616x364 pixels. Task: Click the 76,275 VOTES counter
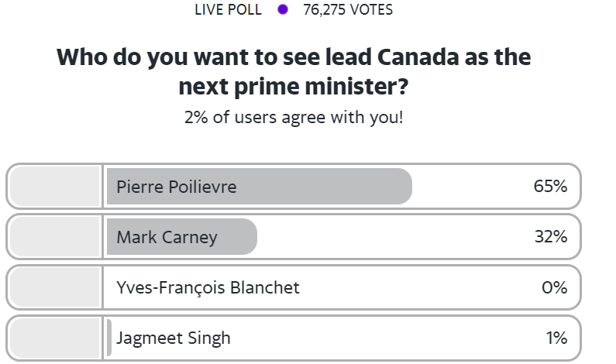(348, 10)
